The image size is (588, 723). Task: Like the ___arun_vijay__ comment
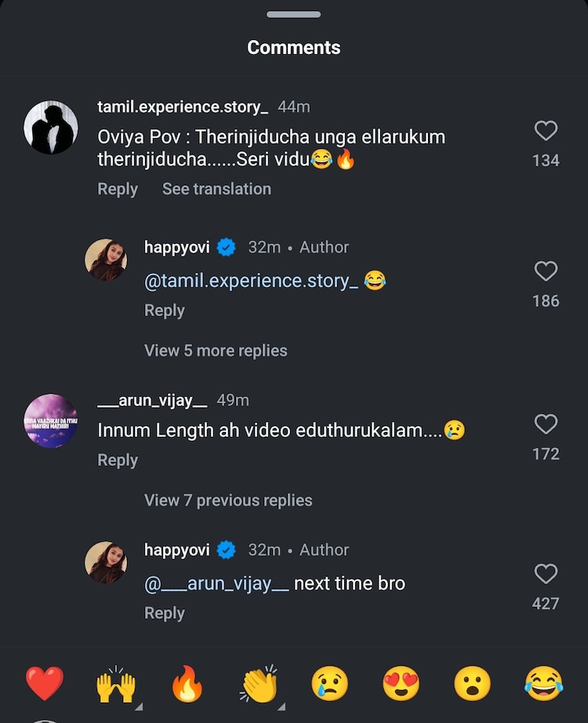click(x=546, y=424)
